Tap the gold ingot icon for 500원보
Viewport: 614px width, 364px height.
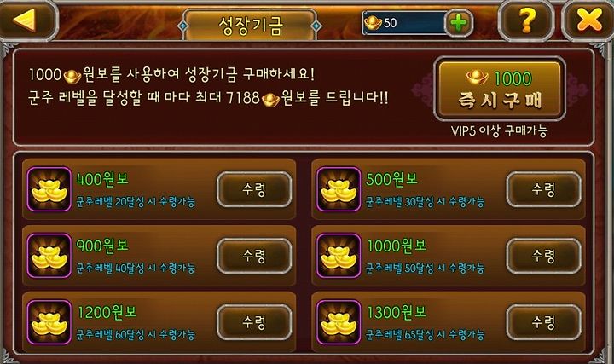(339, 189)
